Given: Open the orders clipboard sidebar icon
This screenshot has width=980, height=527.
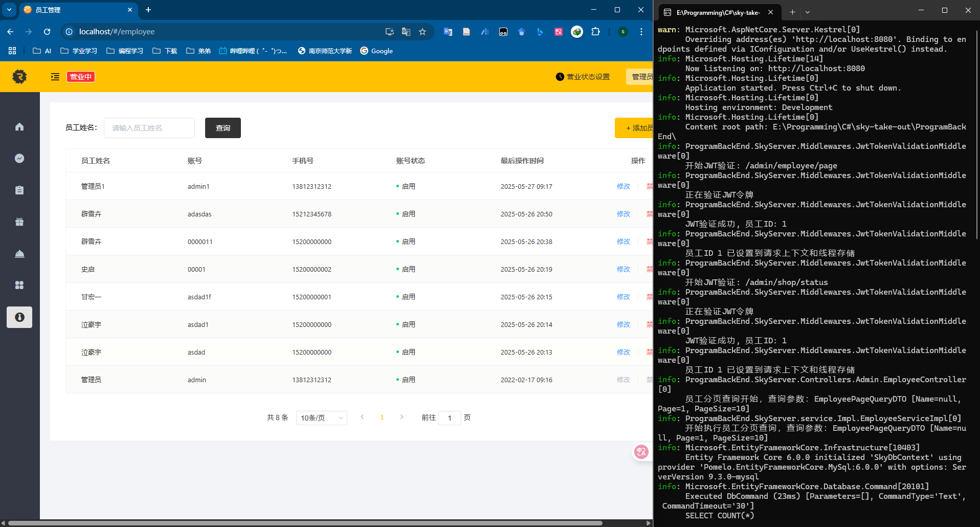Looking at the screenshot, I should [x=19, y=190].
